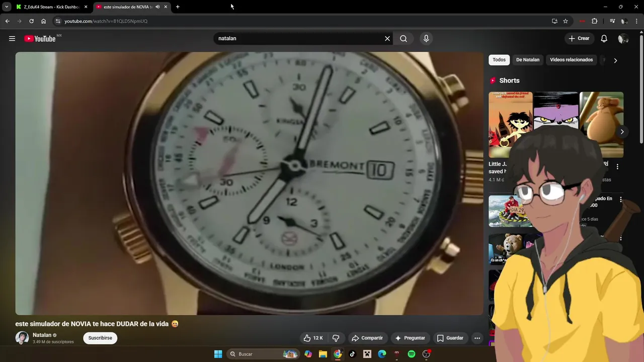Reload the page
The height and width of the screenshot is (362, 644).
(31, 21)
